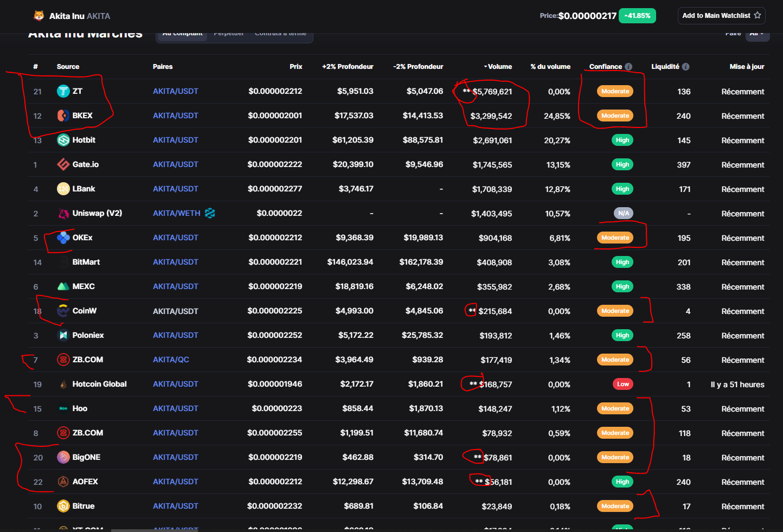The image size is (783, 532).
Task: Open the Hotbit exchange logo icon
Action: click(63, 140)
